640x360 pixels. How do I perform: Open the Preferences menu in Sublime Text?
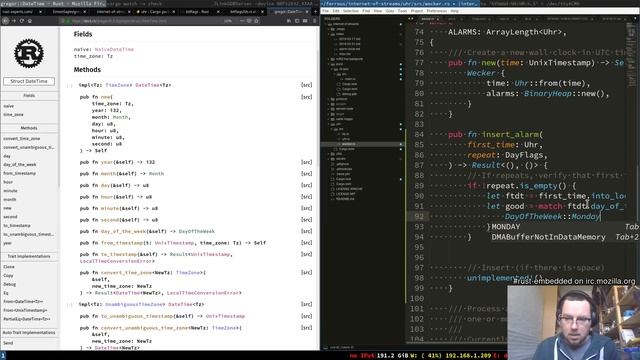[x=437, y=11]
